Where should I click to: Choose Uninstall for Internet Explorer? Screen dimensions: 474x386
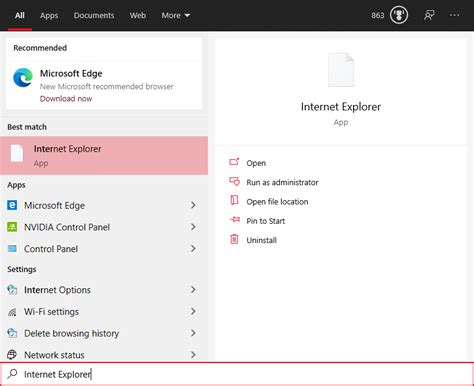[x=262, y=240]
